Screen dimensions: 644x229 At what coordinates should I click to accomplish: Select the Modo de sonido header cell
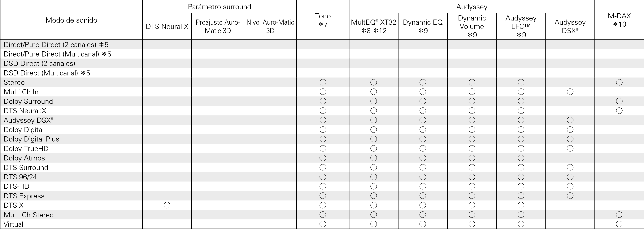tap(71, 20)
